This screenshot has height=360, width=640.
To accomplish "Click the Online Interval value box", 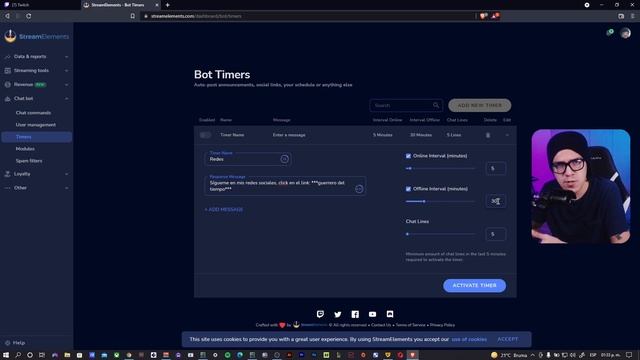I will (x=496, y=168).
